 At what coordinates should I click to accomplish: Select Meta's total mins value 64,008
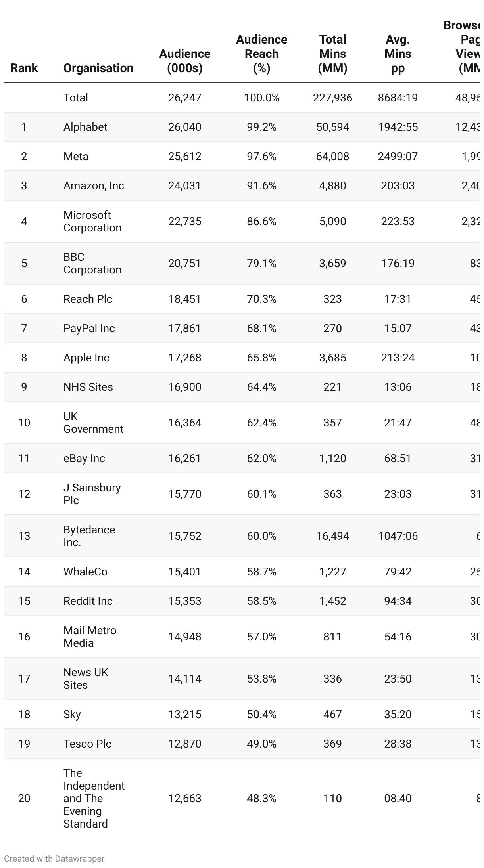(332, 156)
